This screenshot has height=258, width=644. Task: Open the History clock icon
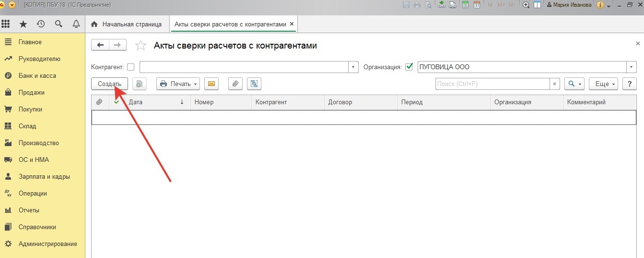click(x=41, y=24)
